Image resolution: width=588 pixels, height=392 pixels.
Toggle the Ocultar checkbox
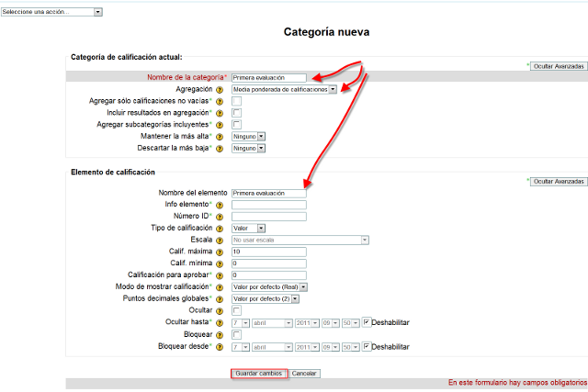tap(236, 311)
